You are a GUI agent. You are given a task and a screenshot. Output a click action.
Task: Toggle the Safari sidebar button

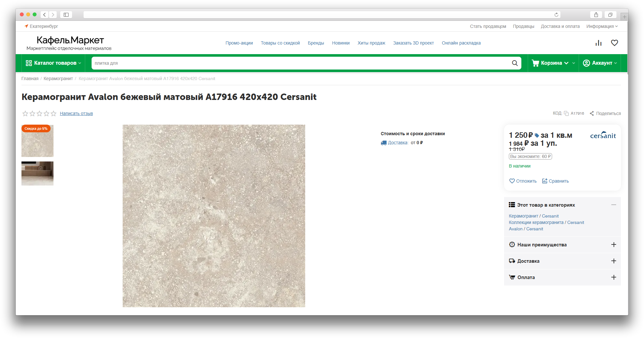(66, 15)
